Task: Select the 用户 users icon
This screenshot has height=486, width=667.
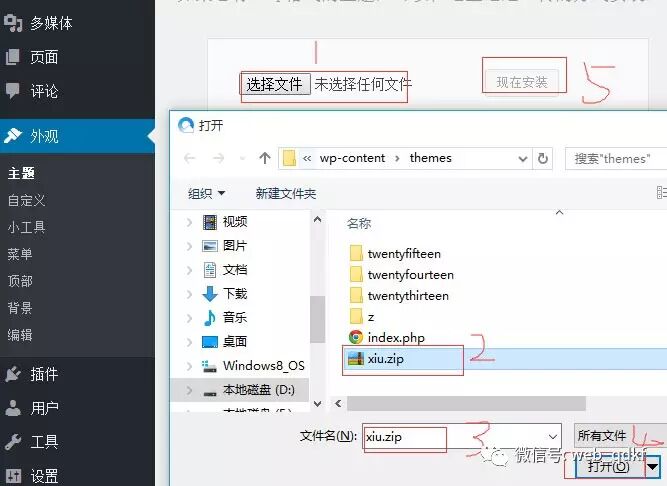Action: point(13,408)
